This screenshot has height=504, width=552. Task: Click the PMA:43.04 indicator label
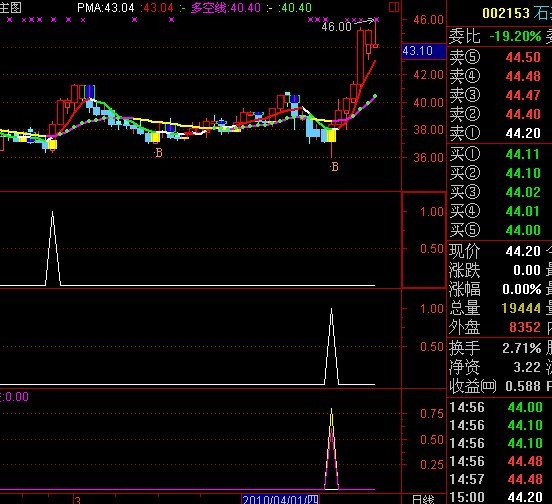click(x=106, y=8)
